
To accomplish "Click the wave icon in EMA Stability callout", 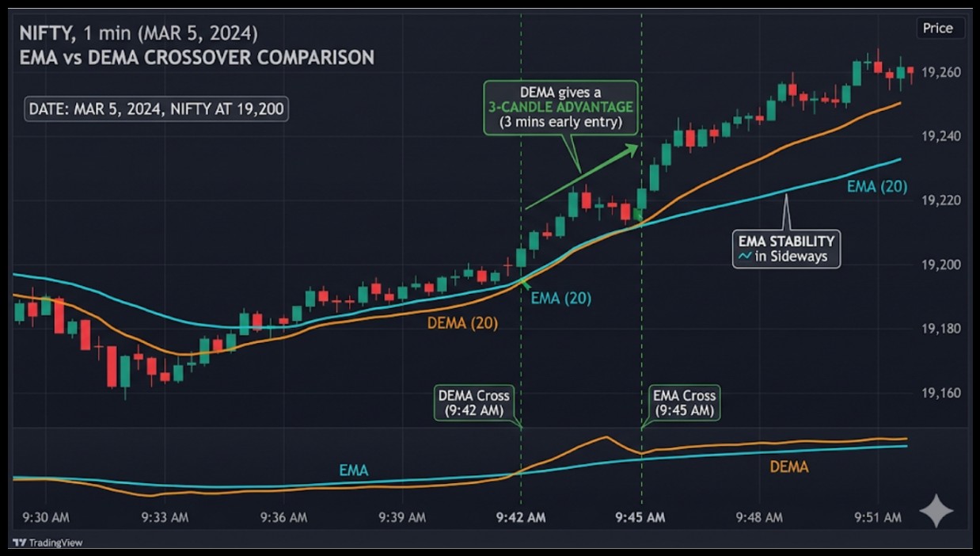I will point(744,257).
